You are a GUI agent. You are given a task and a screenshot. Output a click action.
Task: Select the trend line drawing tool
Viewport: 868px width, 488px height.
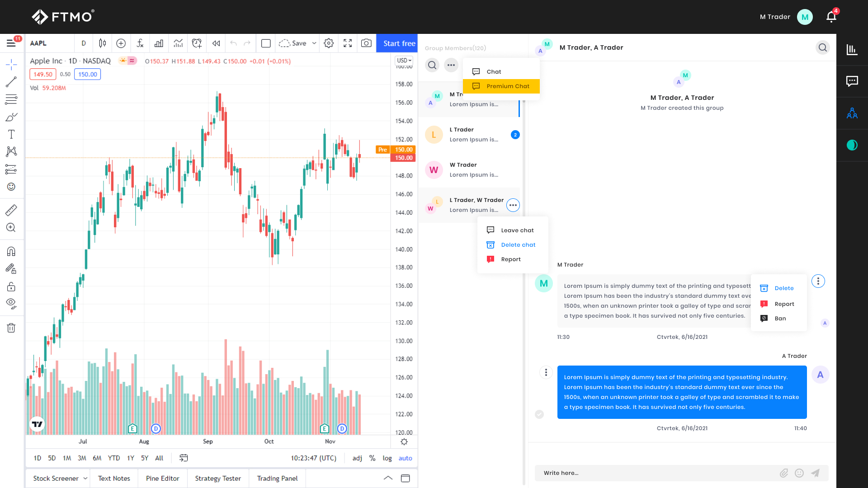click(11, 82)
